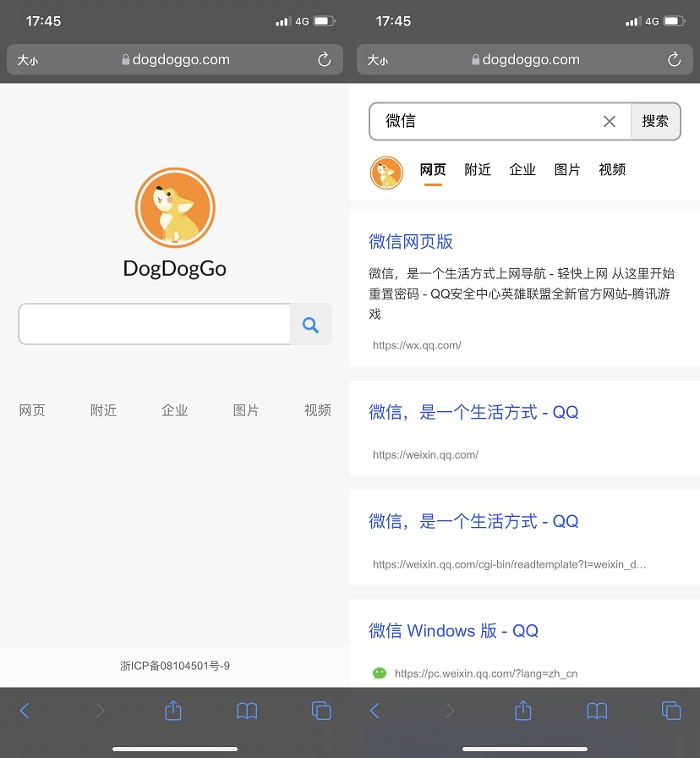
Task: Open bookmarks in the left phone's toolbar
Action: [x=247, y=711]
